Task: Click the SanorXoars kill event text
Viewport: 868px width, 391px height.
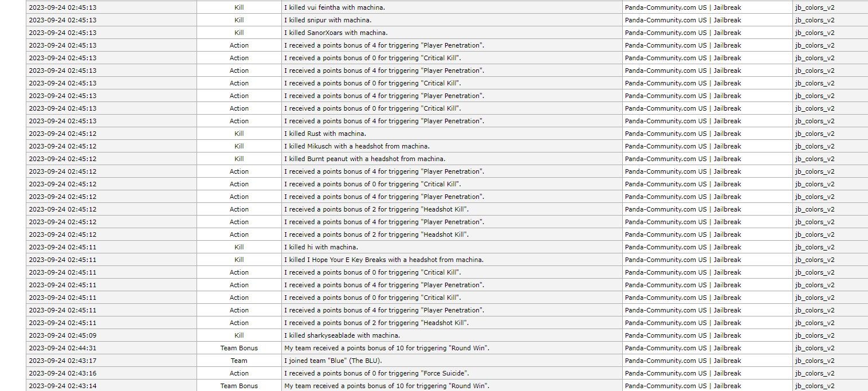Action: [x=336, y=33]
